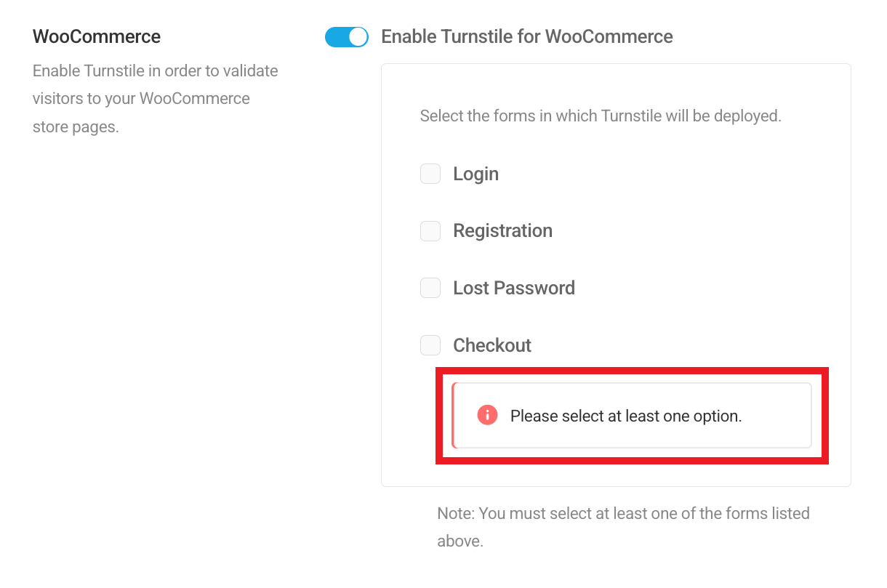This screenshot has height=588, width=887.
Task: Click the WooCommerce section heading
Action: (x=96, y=36)
